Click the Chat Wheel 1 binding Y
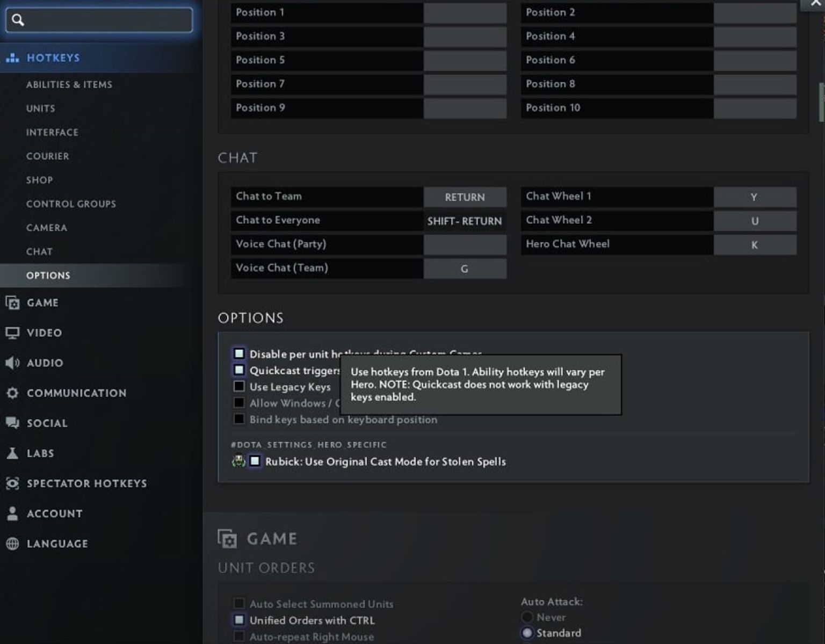Viewport: 825px width, 644px height. point(755,197)
